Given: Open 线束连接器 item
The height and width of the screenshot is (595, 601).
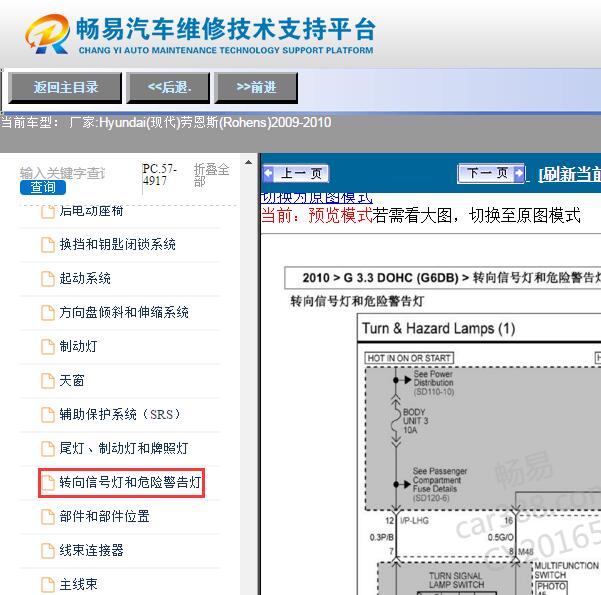Looking at the screenshot, I should [91, 551].
